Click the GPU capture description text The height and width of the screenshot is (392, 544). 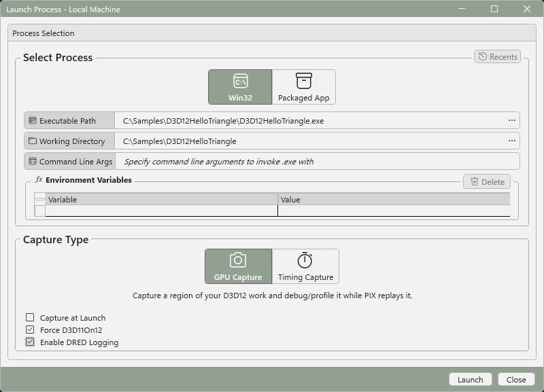pyautogui.click(x=273, y=296)
